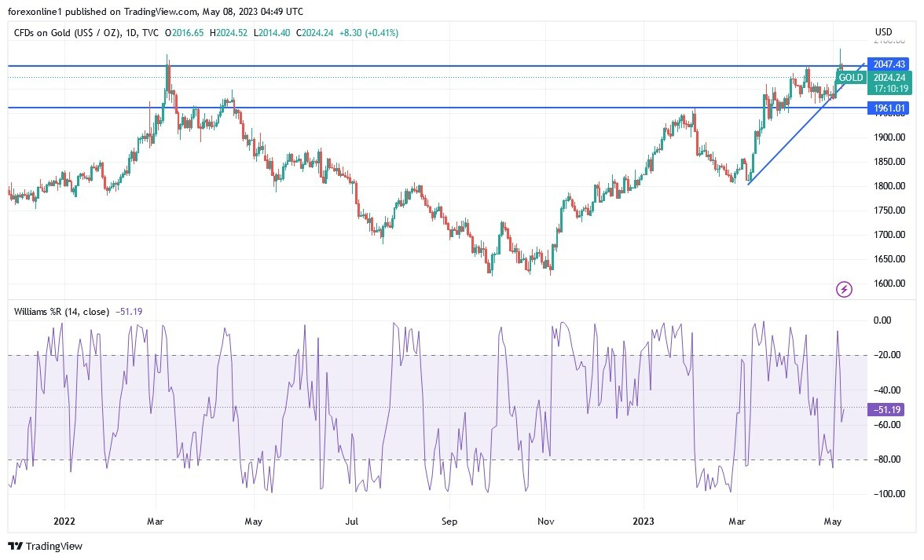The height and width of the screenshot is (560, 924).
Task: Click the teal current price 2024.24 label
Action: pyautogui.click(x=889, y=78)
